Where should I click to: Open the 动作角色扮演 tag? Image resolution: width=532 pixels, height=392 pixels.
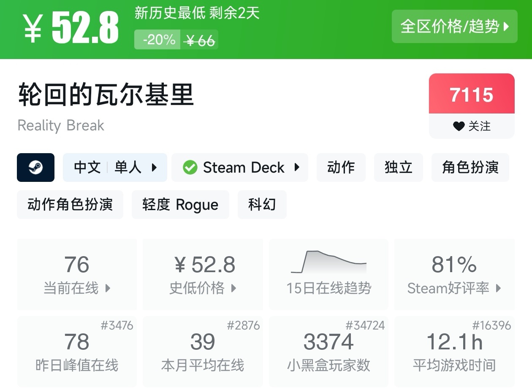tap(70, 205)
